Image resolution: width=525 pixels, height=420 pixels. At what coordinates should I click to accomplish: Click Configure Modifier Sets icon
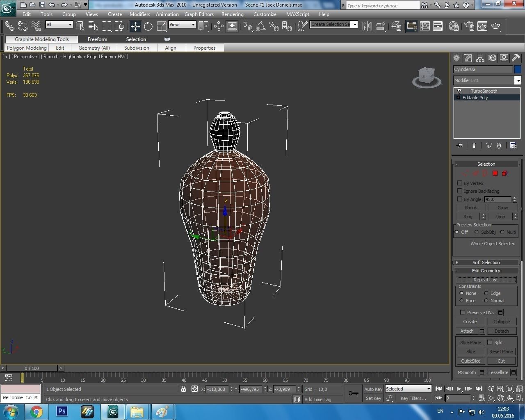coord(513,146)
